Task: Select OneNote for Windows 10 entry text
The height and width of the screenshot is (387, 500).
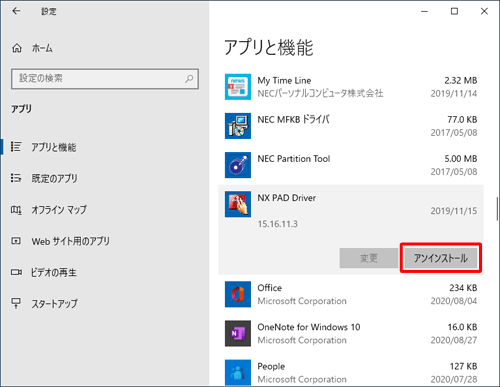Action: tap(309, 327)
